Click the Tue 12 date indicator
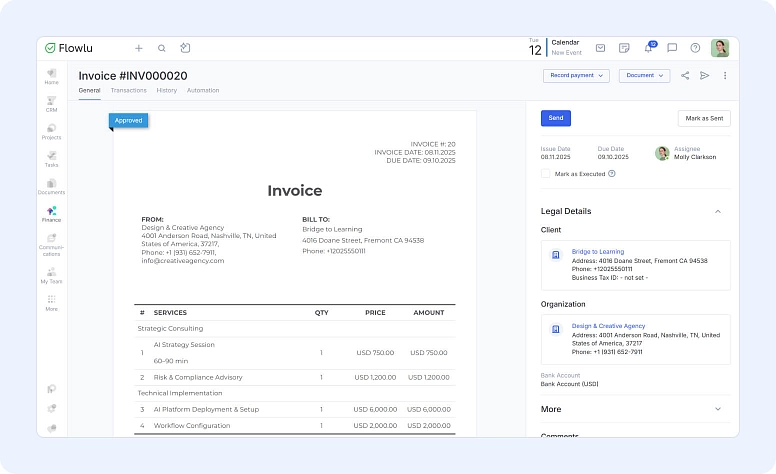The image size is (776, 474). [535, 48]
